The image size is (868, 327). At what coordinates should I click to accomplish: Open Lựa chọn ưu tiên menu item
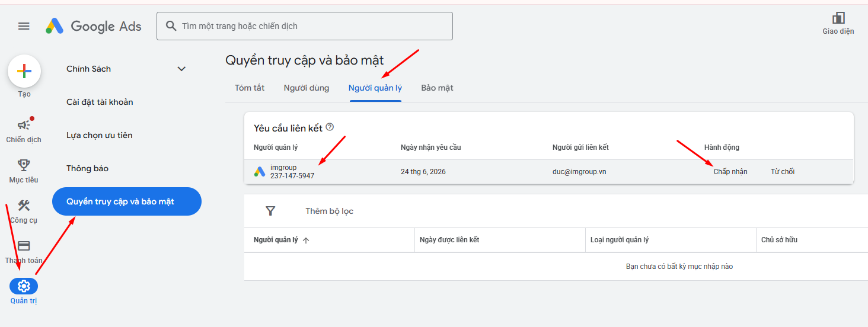click(100, 135)
